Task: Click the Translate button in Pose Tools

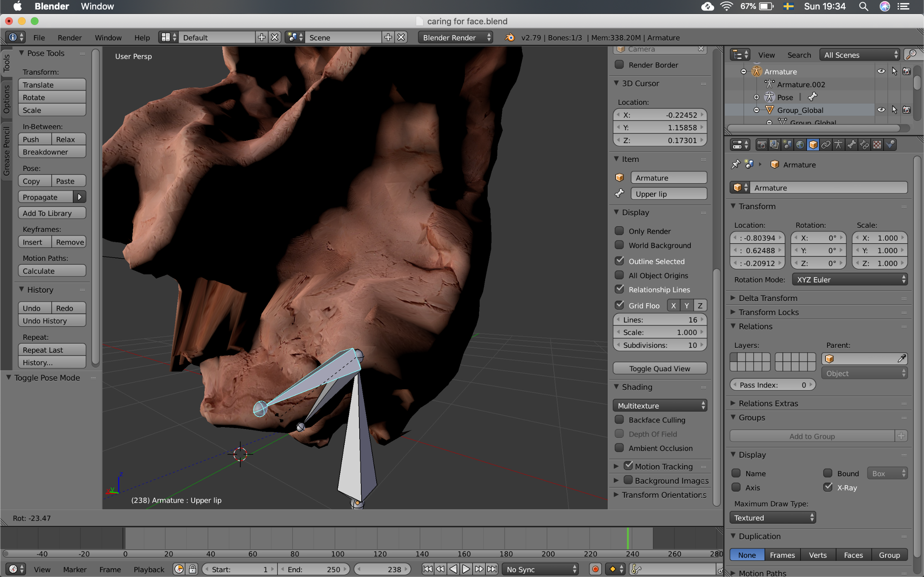Action: pos(52,85)
